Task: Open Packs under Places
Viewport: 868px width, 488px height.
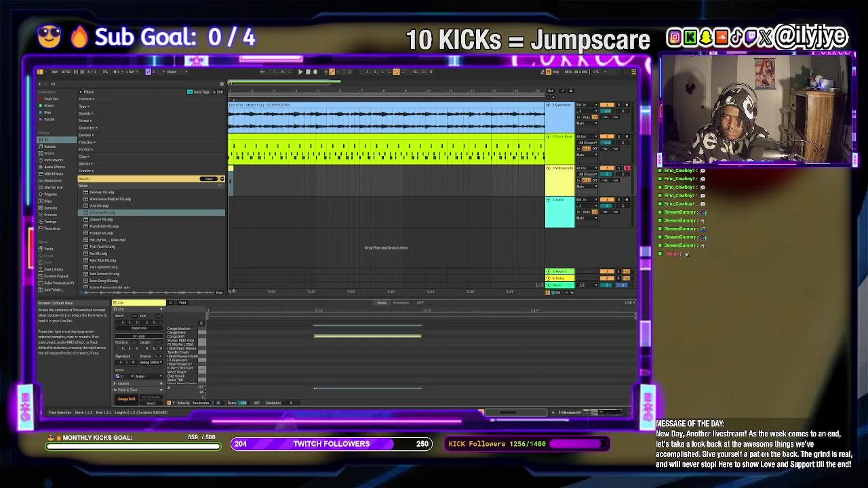Action: click(47, 249)
